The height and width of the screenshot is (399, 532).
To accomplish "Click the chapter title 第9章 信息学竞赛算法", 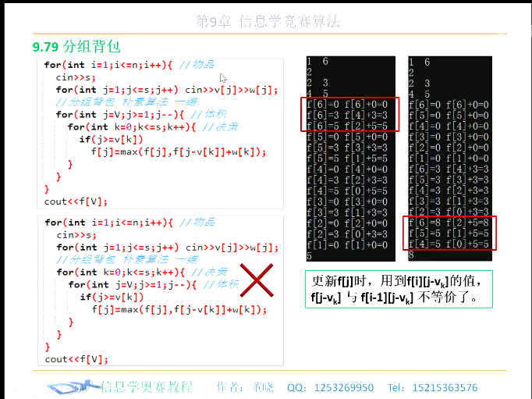I will click(x=268, y=21).
